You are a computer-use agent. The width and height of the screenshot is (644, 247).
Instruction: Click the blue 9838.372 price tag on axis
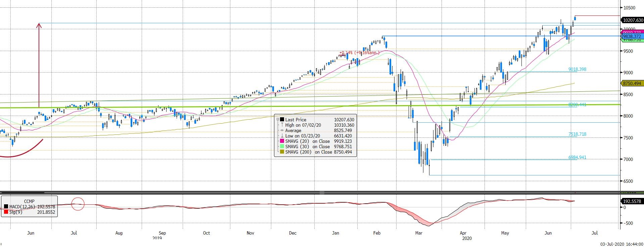tap(633, 36)
